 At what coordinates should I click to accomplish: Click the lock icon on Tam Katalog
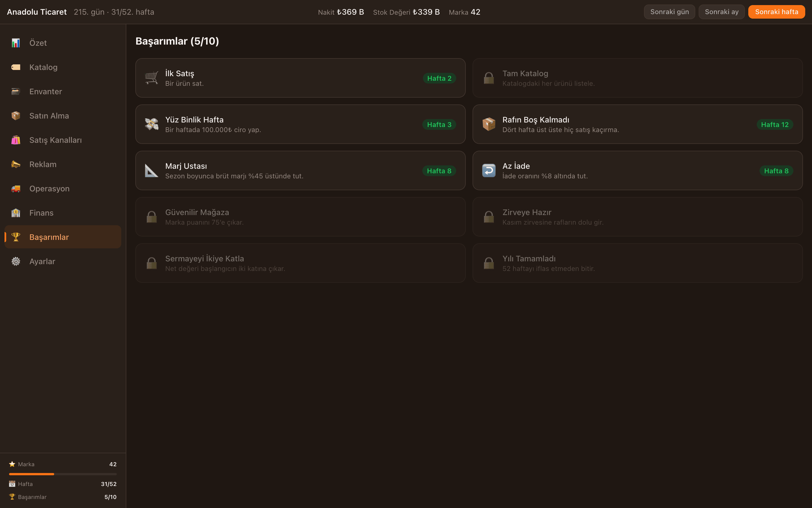pos(489,78)
